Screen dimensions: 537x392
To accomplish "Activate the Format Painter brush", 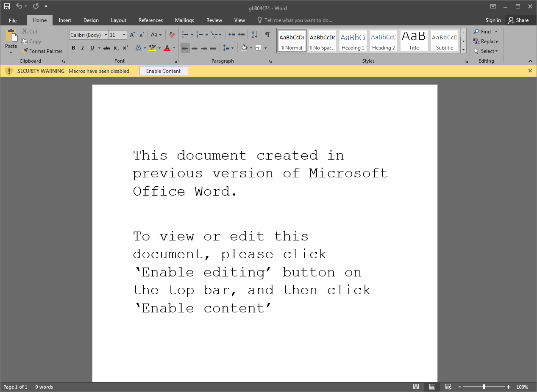I will [x=25, y=51].
